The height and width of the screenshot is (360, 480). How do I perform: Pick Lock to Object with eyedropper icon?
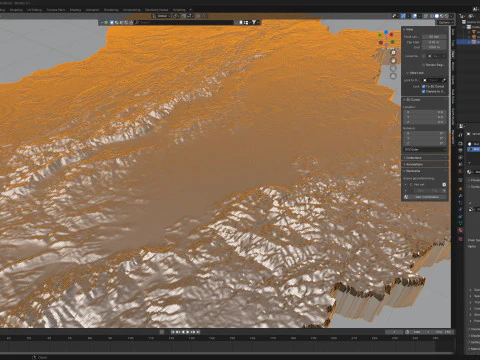coord(444,80)
